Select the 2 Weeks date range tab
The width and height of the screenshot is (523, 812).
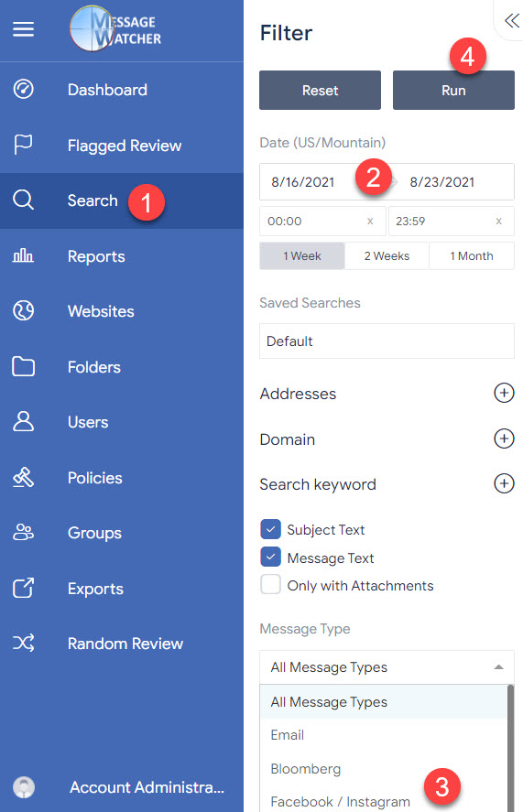387,255
